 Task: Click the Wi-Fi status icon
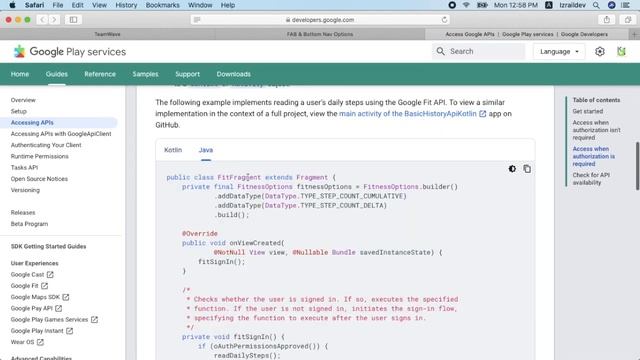point(466,5)
